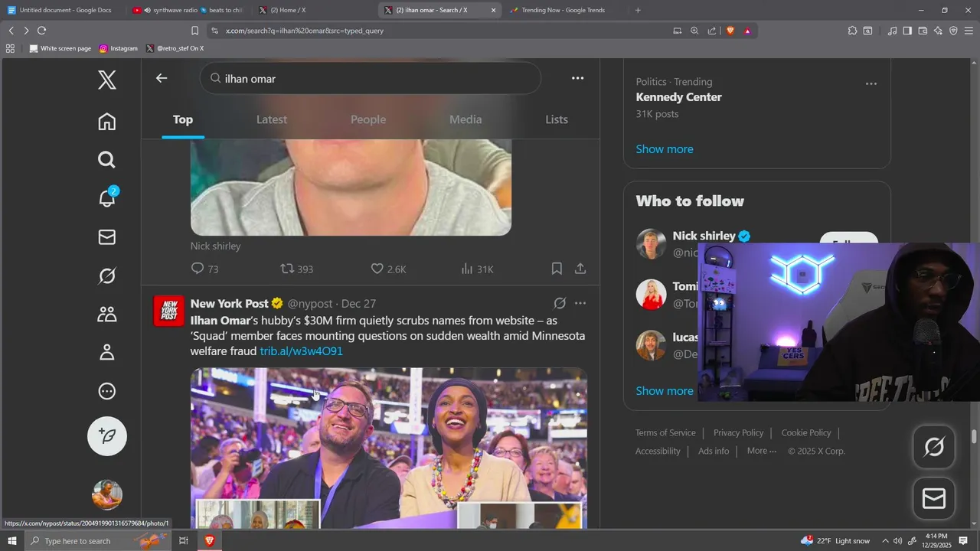Like the post with 2.6K likes
Screen dimensions: 980x551
[x=388, y=269]
